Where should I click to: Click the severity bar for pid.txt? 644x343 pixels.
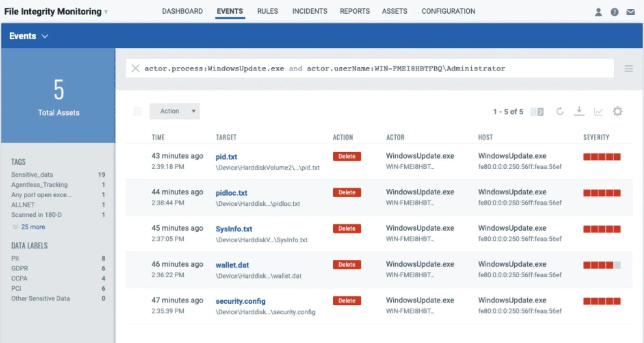point(602,157)
